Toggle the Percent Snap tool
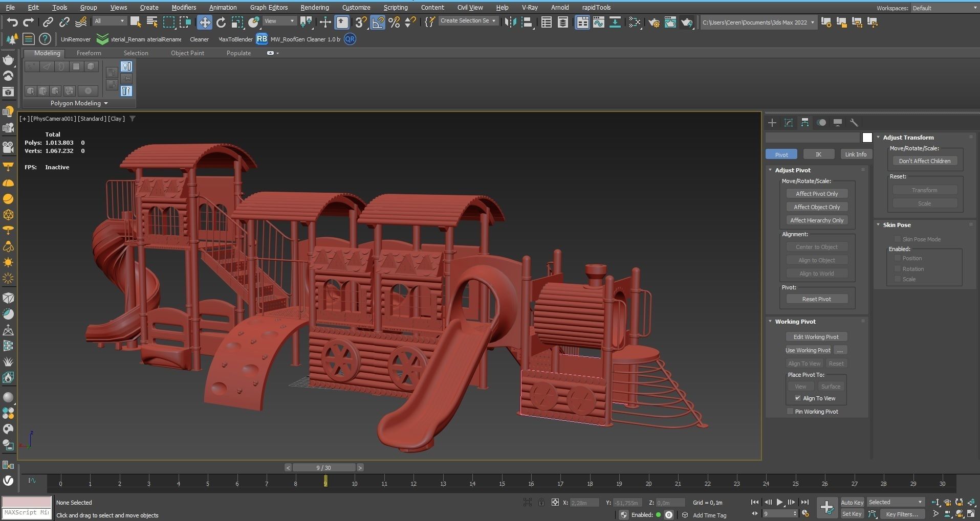980x521 pixels. point(394,22)
